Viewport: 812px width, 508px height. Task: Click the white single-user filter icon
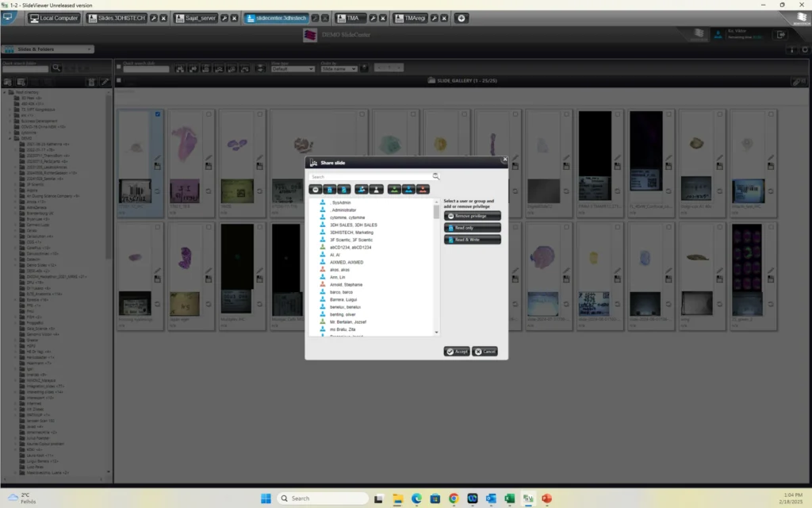pos(376,190)
